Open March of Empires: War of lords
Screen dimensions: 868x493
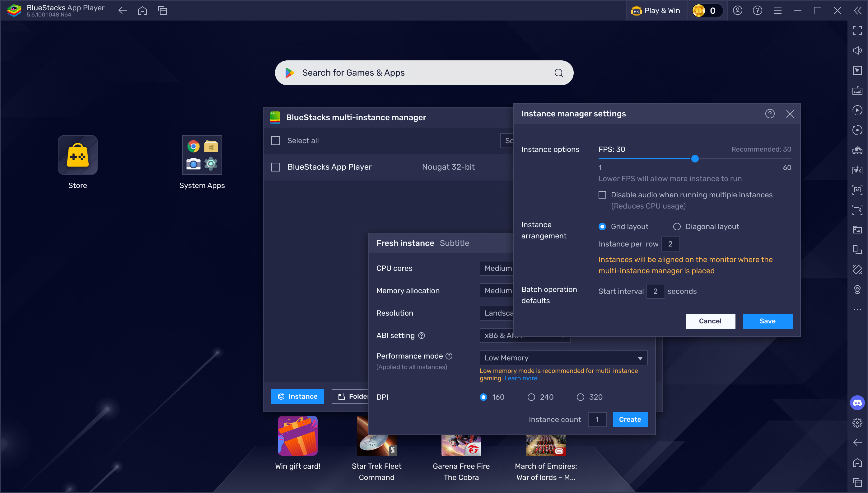[546, 445]
